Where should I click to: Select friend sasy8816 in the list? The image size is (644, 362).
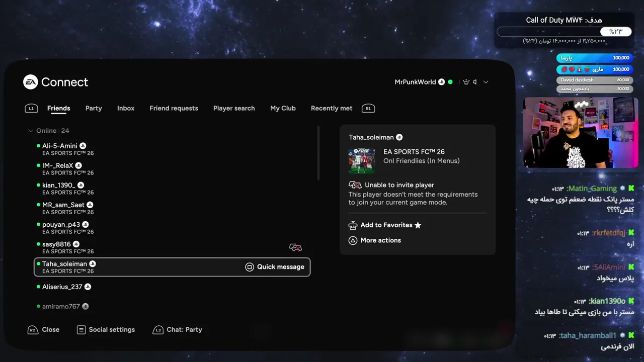[x=172, y=247]
